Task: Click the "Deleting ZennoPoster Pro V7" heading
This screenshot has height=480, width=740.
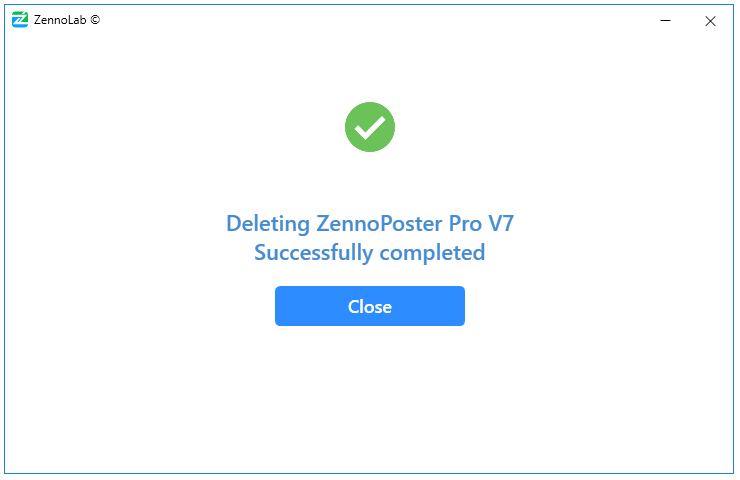Action: (370, 223)
